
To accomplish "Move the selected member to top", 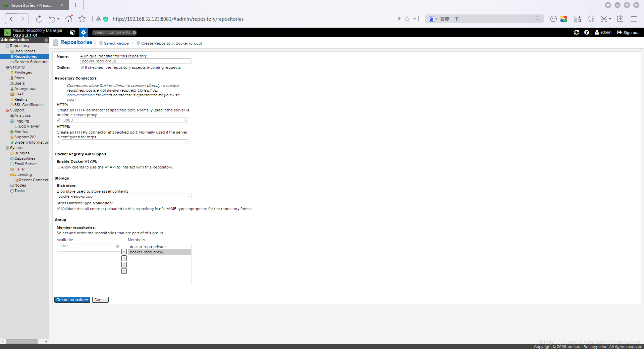I will [x=124, y=252].
